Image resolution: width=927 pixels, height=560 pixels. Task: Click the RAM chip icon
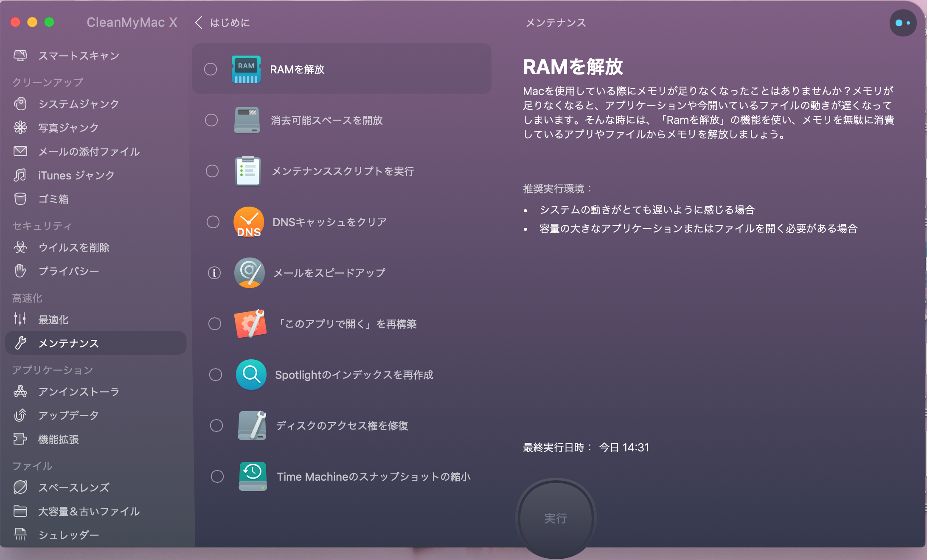246,69
